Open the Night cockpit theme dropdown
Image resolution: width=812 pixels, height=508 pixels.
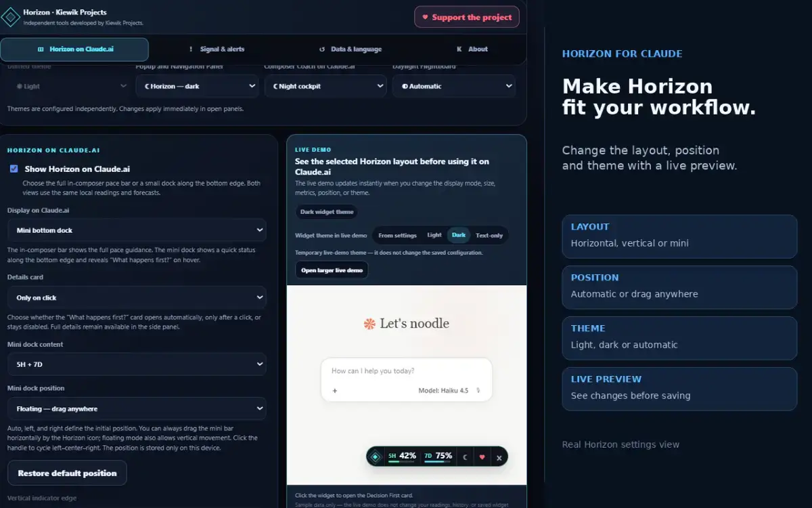(x=325, y=86)
